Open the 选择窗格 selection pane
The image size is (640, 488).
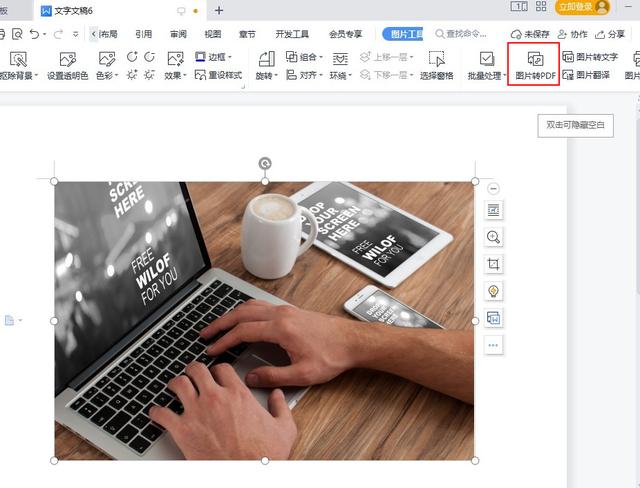point(437,65)
